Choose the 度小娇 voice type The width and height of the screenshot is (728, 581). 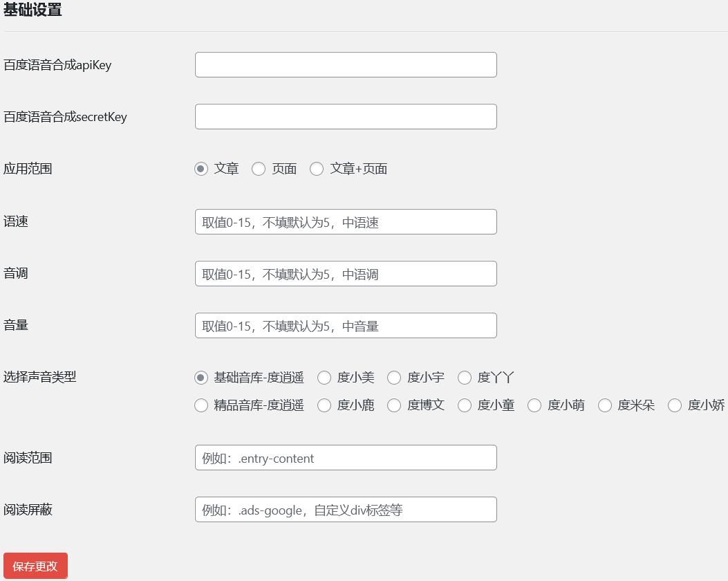pos(675,405)
